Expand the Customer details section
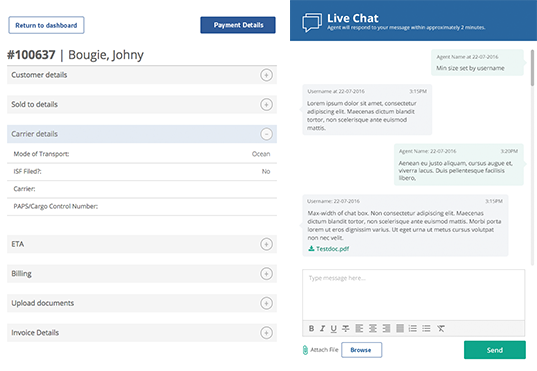This screenshot has width=537, height=371. click(266, 75)
